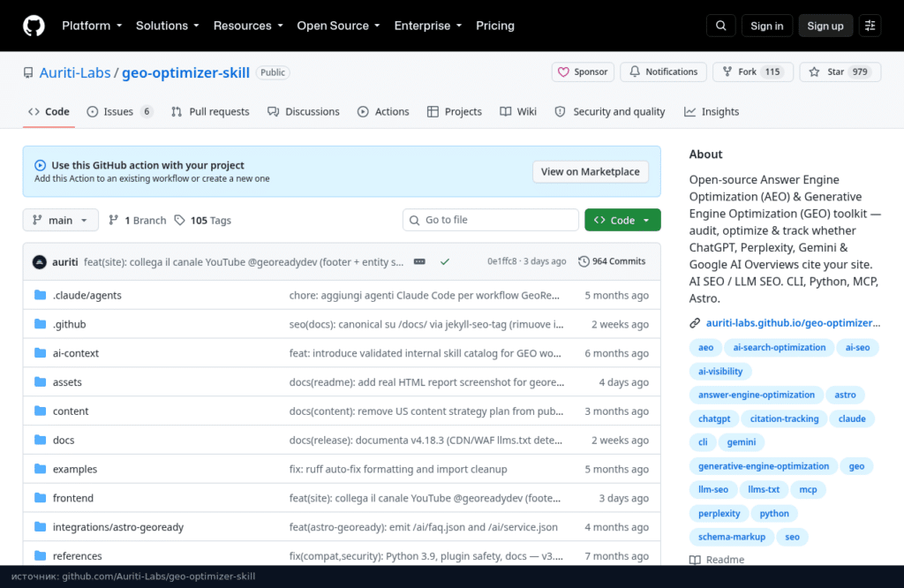This screenshot has width=904, height=588.
Task: Select the generative-engine-optimization topic tag
Action: tap(764, 466)
